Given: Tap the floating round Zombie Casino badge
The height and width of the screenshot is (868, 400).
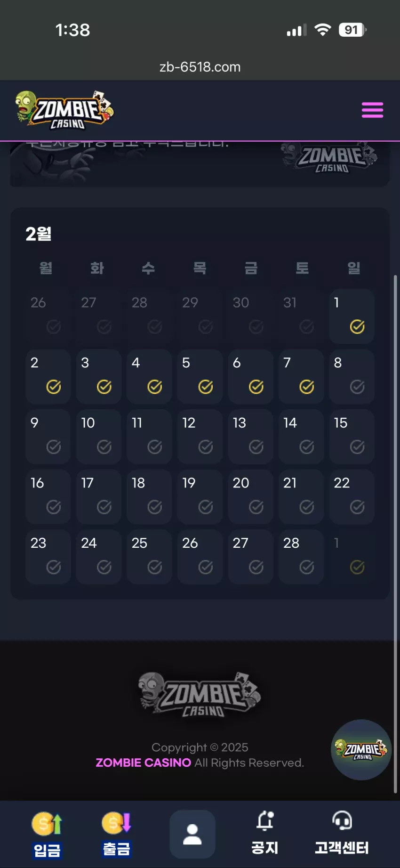Looking at the screenshot, I should 361,749.
